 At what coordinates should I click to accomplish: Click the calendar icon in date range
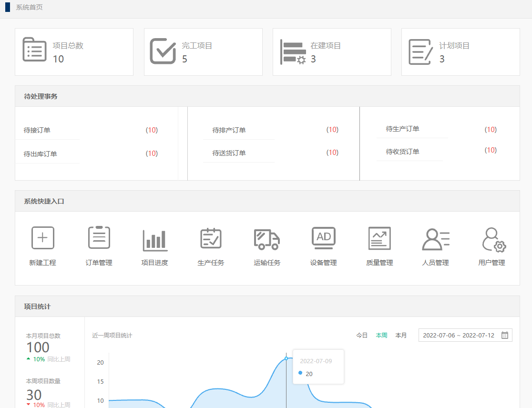[505, 335]
